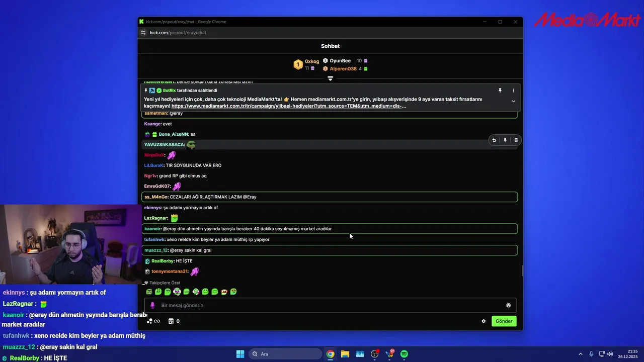The height and width of the screenshot is (362, 644).
Task: Focus the 'Bir mesaj gönderin' message field
Action: (330, 305)
